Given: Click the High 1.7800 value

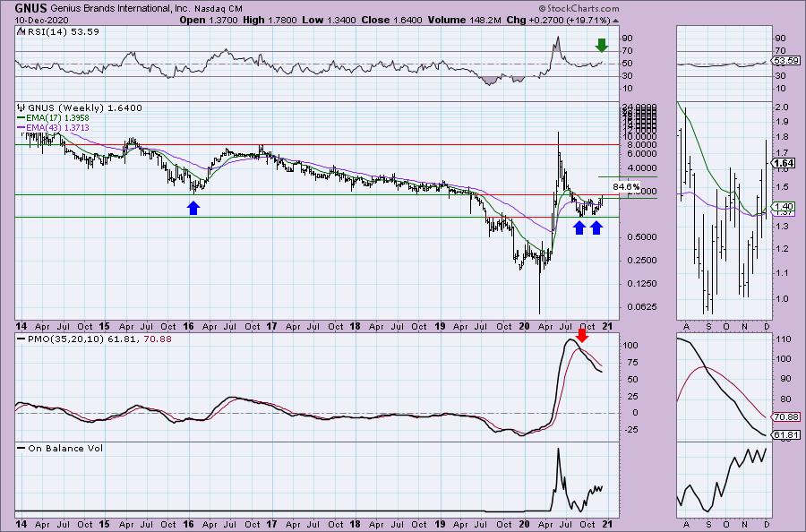Looking at the screenshot, I should [x=270, y=20].
